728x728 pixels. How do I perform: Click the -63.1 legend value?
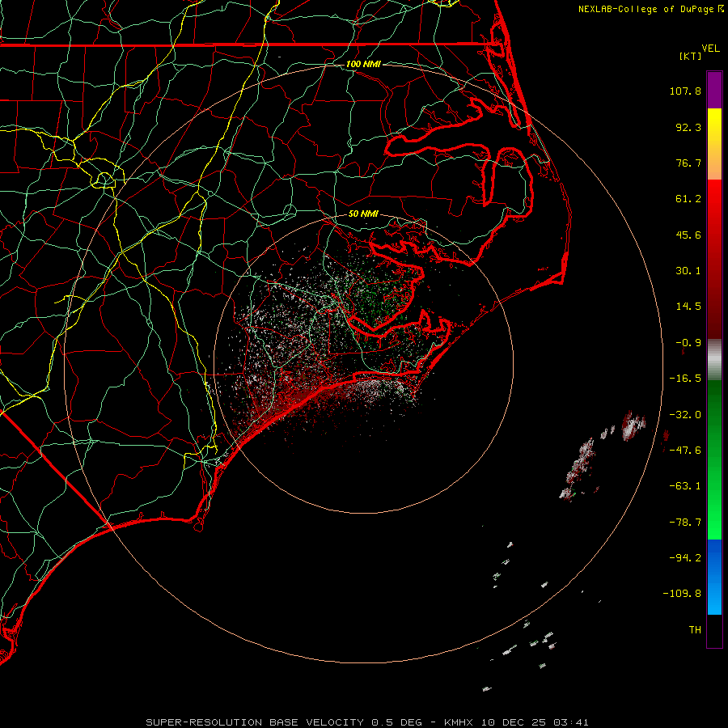tap(685, 486)
